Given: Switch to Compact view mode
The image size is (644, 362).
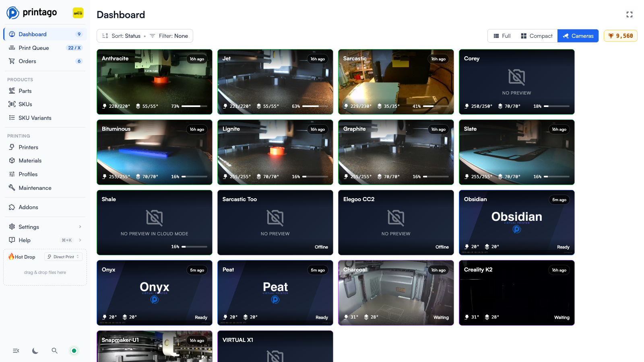Looking at the screenshot, I should click(537, 36).
